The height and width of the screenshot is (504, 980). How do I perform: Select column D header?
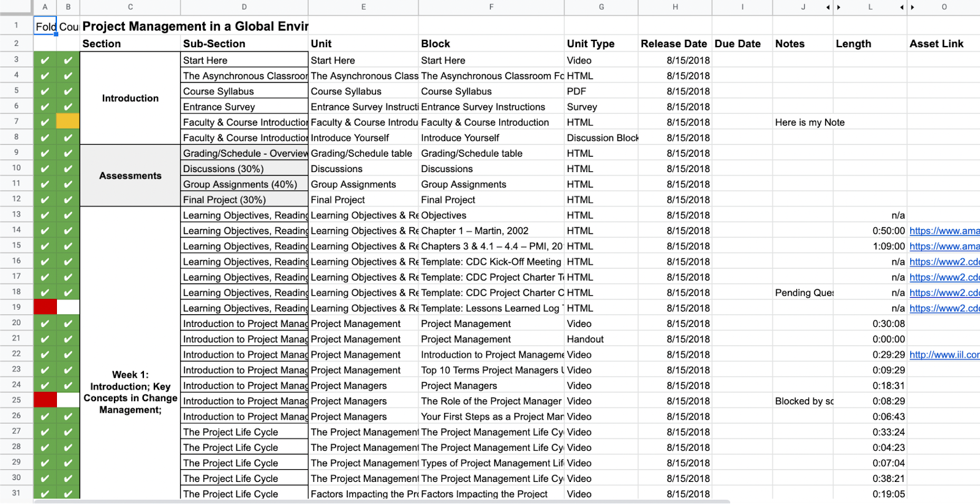point(244,7)
